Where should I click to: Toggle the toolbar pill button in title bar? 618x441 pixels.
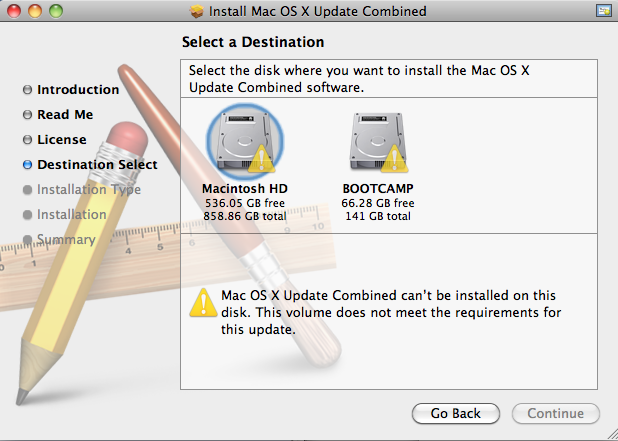coord(602,11)
